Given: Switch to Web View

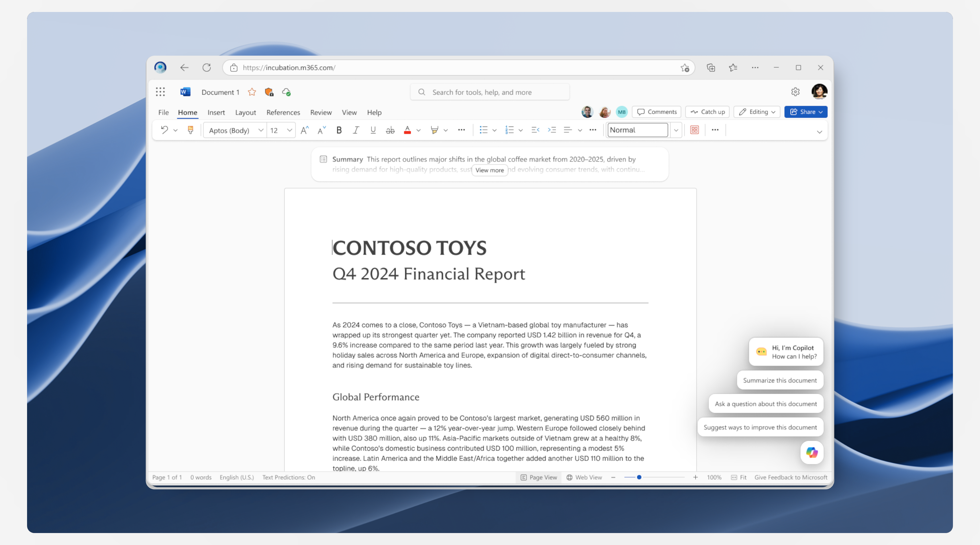Looking at the screenshot, I should pos(584,477).
